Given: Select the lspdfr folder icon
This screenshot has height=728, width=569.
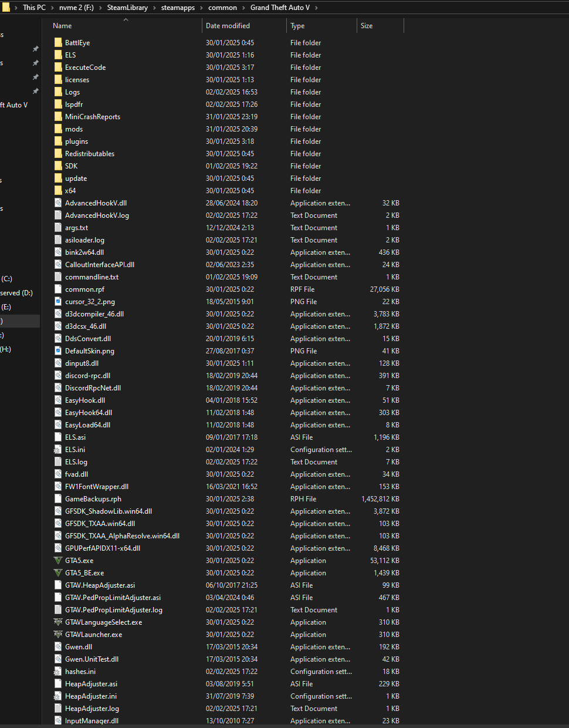Looking at the screenshot, I should pos(58,104).
